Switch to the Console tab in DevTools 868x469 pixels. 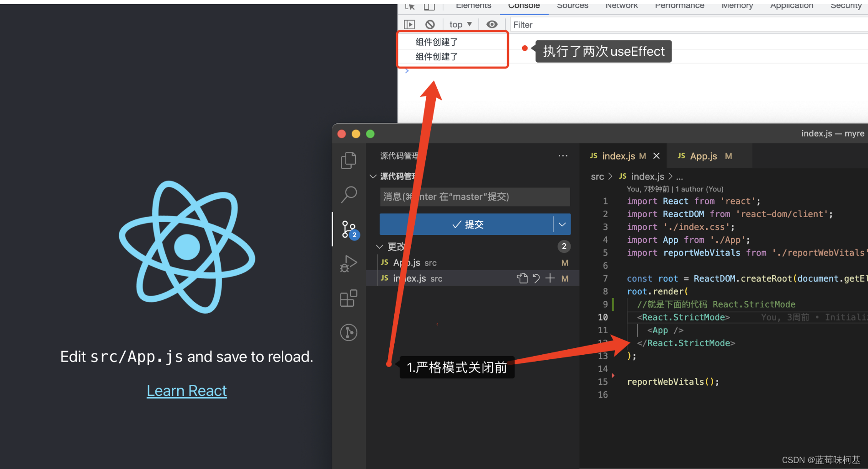(524, 6)
